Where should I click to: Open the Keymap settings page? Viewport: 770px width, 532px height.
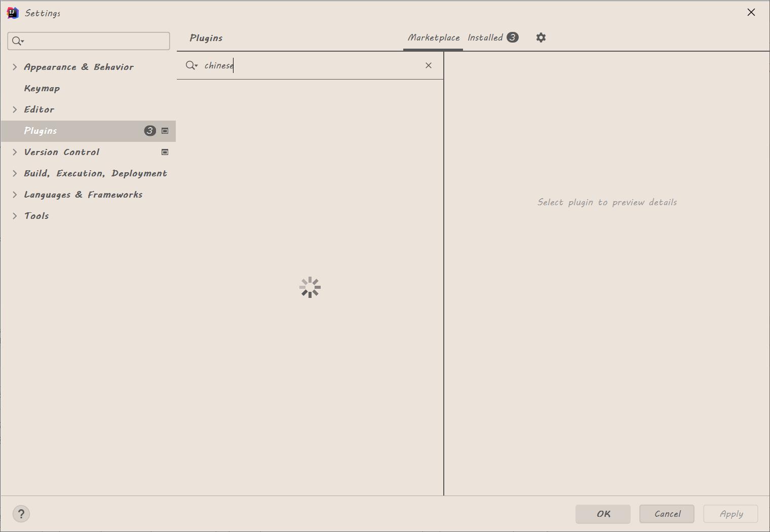42,88
